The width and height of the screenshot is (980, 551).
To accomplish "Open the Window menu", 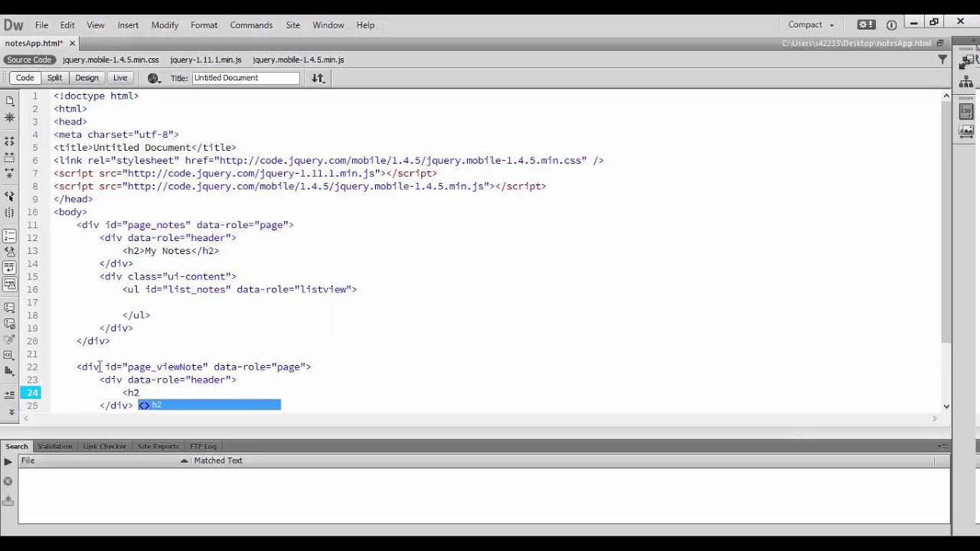I will click(x=328, y=25).
